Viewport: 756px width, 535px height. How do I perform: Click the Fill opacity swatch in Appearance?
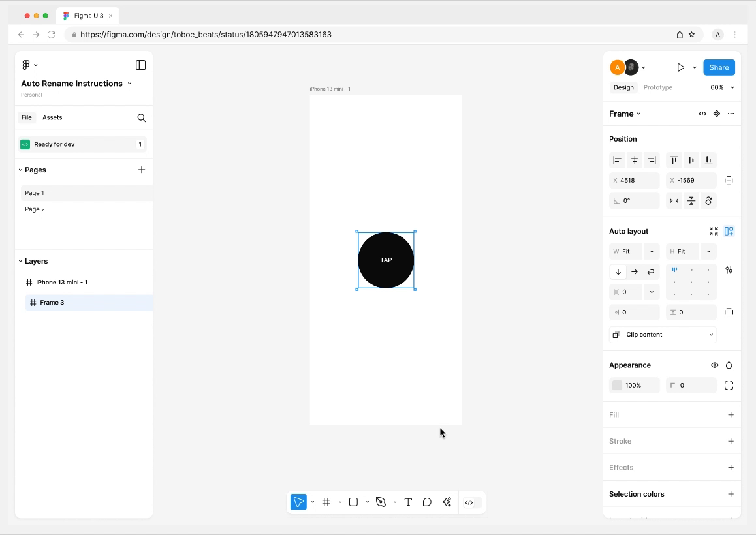[x=616, y=385]
